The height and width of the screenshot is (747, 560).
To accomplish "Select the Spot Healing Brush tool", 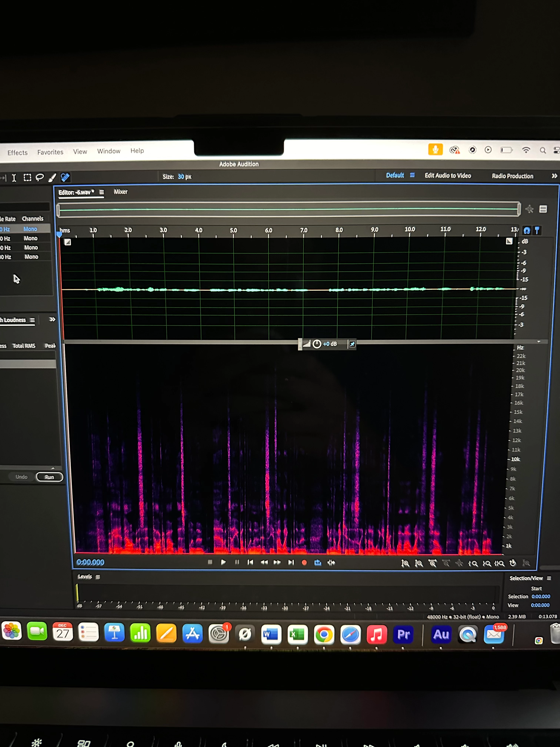I will click(x=65, y=177).
